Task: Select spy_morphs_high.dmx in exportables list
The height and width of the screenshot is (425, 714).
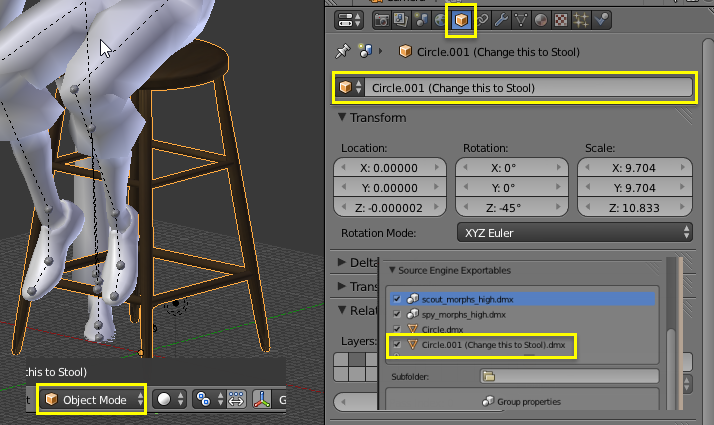Action: click(x=522, y=314)
